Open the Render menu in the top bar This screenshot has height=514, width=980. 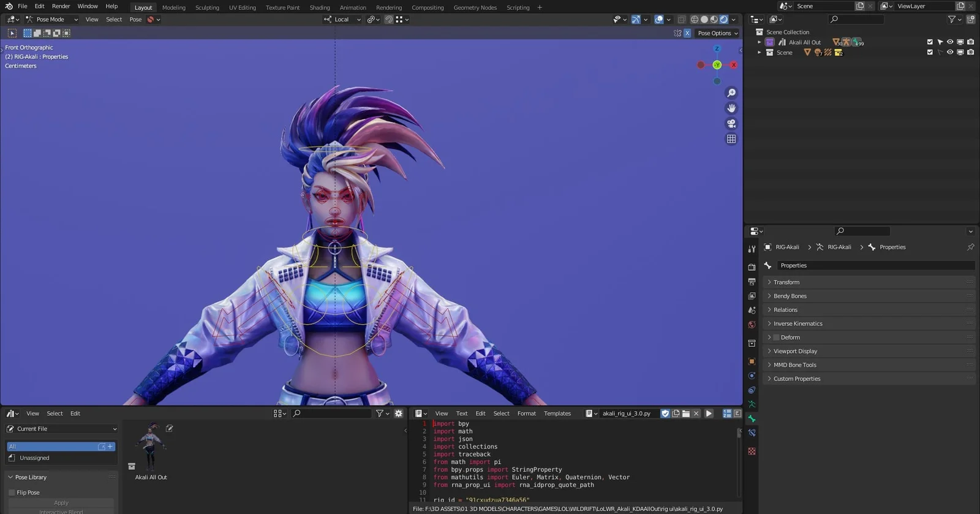point(61,6)
